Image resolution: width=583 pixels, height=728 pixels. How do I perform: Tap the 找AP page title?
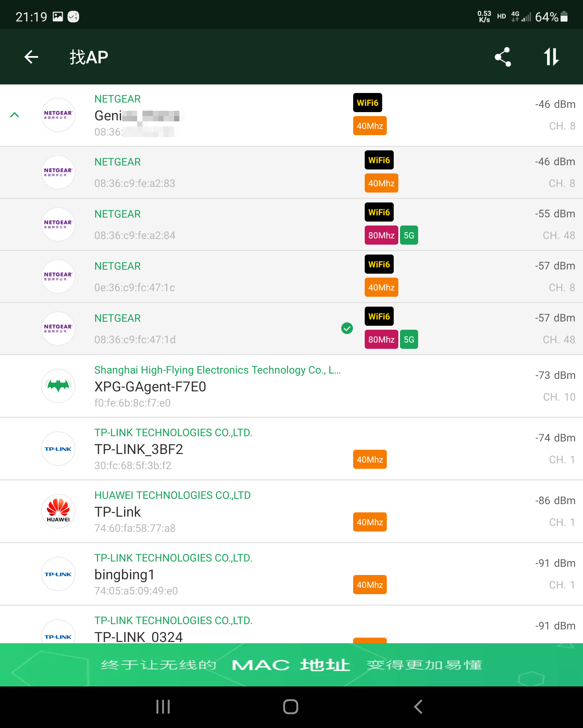click(x=89, y=57)
